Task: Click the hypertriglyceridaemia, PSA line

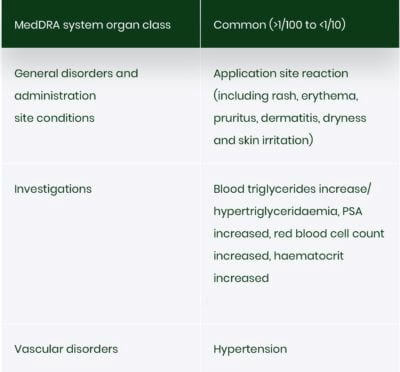Action: [x=288, y=211]
